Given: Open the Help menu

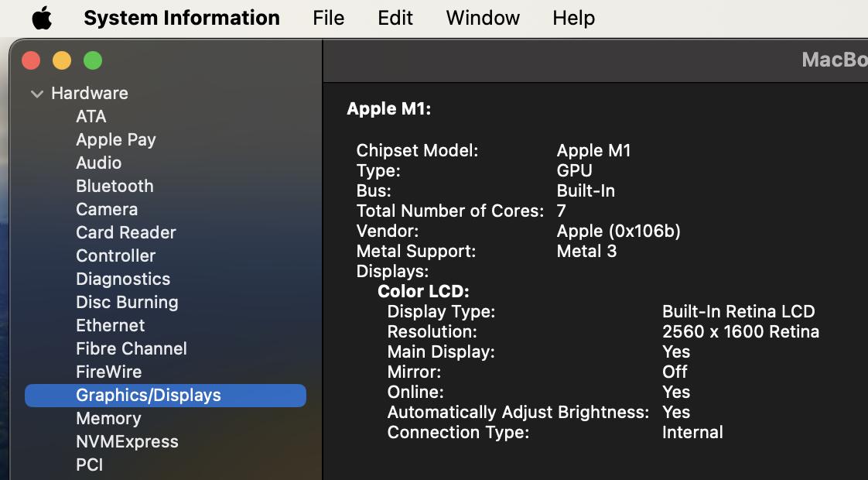Looking at the screenshot, I should (x=573, y=18).
